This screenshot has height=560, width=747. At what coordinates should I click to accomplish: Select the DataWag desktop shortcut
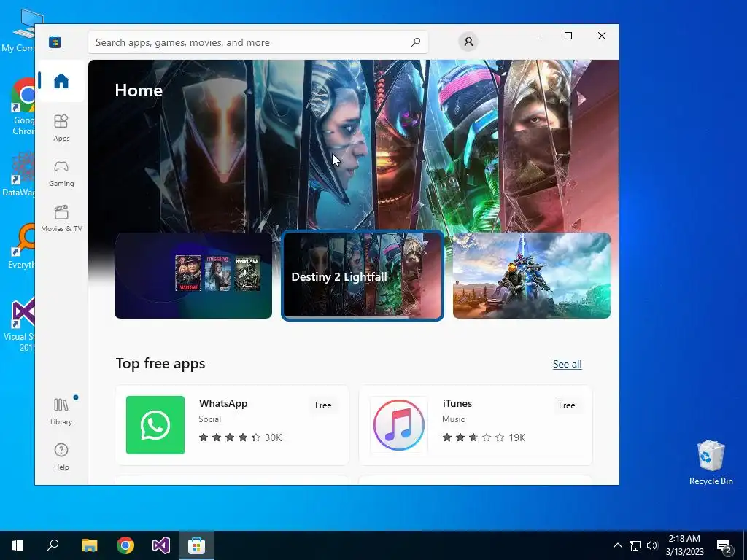(19, 174)
